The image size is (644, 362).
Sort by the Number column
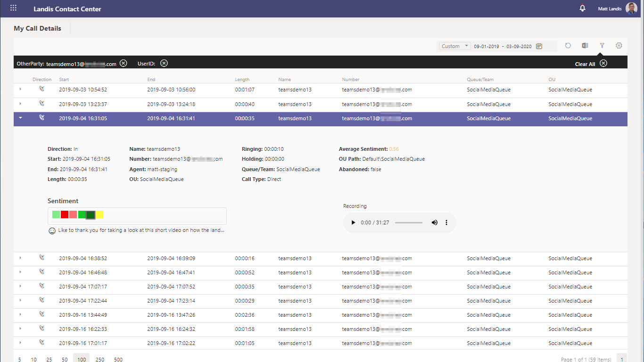click(351, 80)
